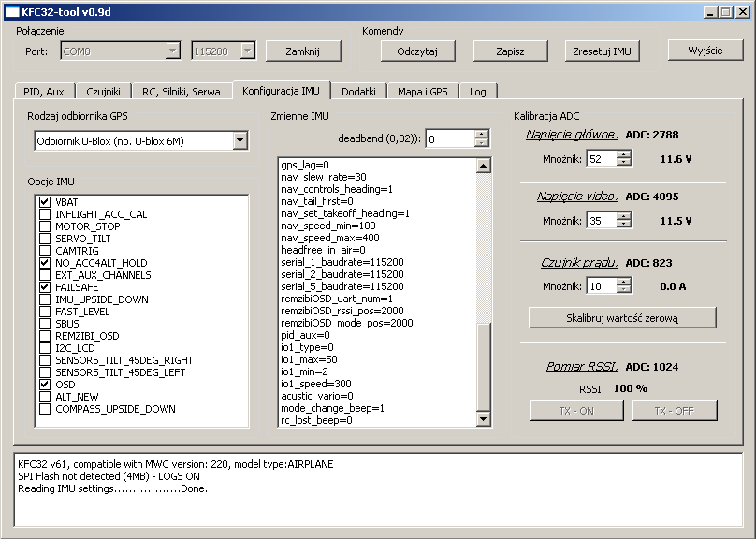Click the KFC32-tool title bar icon
This screenshot has width=756, height=539.
click(11, 11)
